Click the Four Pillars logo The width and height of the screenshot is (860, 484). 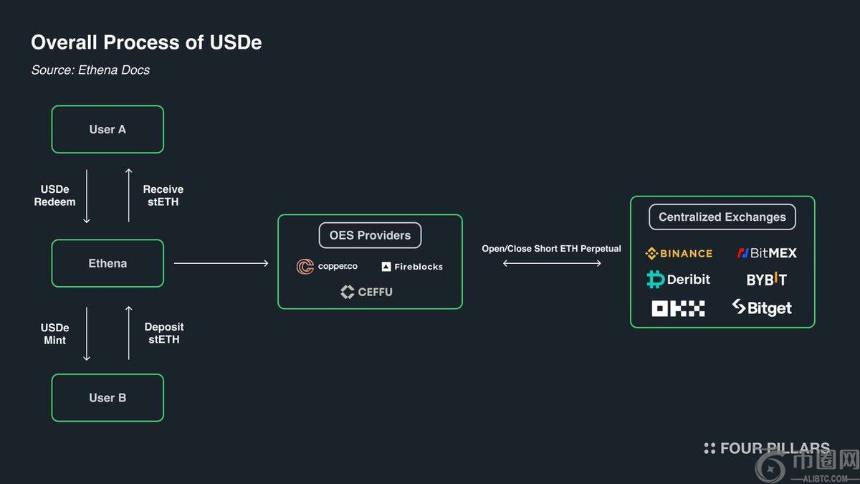(x=767, y=448)
